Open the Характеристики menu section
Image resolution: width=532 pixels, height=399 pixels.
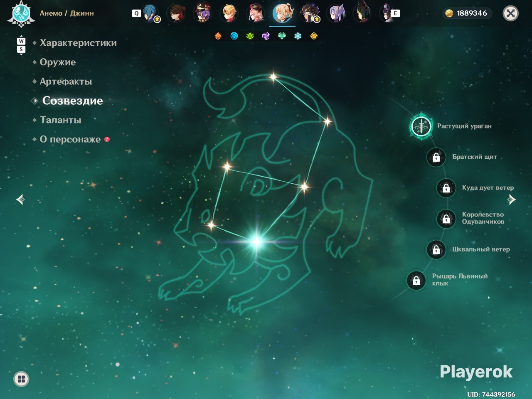pyautogui.click(x=78, y=43)
